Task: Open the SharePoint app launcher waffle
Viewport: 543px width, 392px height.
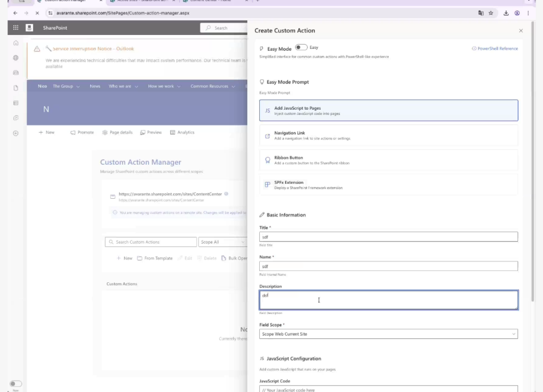Action: [x=15, y=28]
